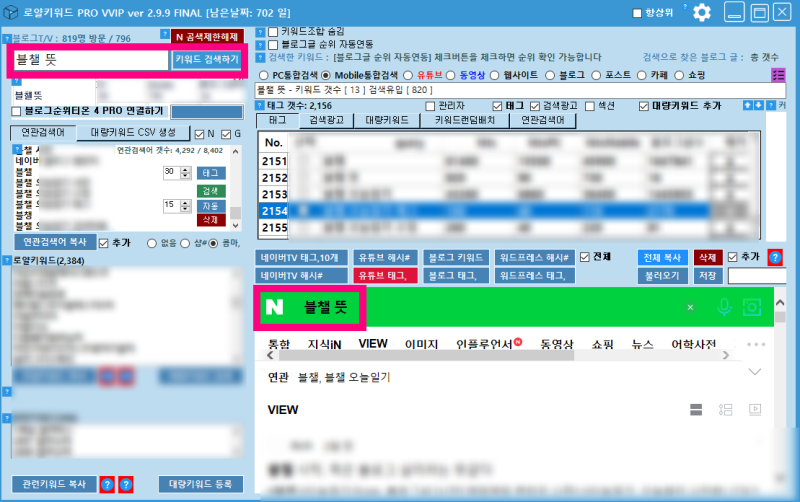
Task: Click the blue up-arrow icon near 대량키워드 추가
Action: (748, 105)
